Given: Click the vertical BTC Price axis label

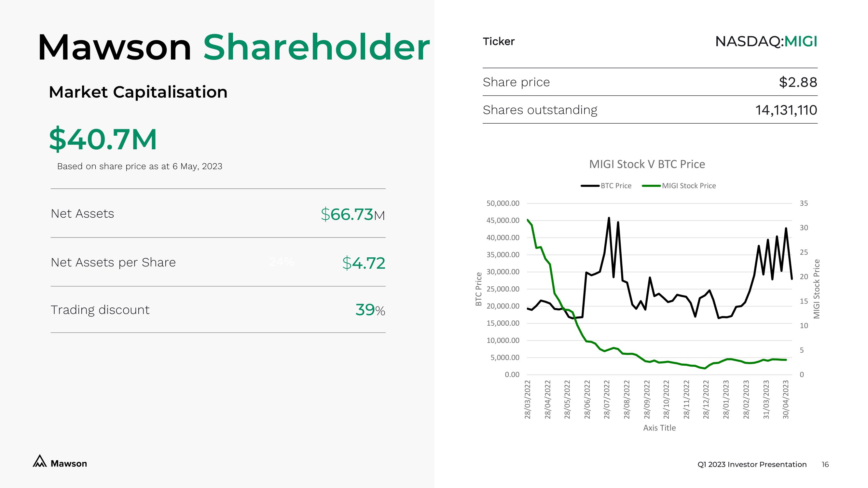Looking at the screenshot, I should [x=478, y=289].
